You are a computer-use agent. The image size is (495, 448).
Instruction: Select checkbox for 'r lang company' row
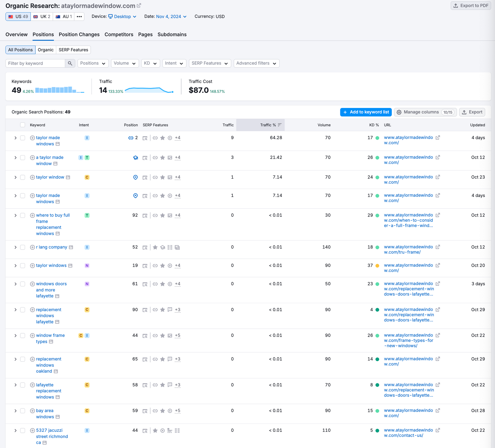[x=23, y=247]
